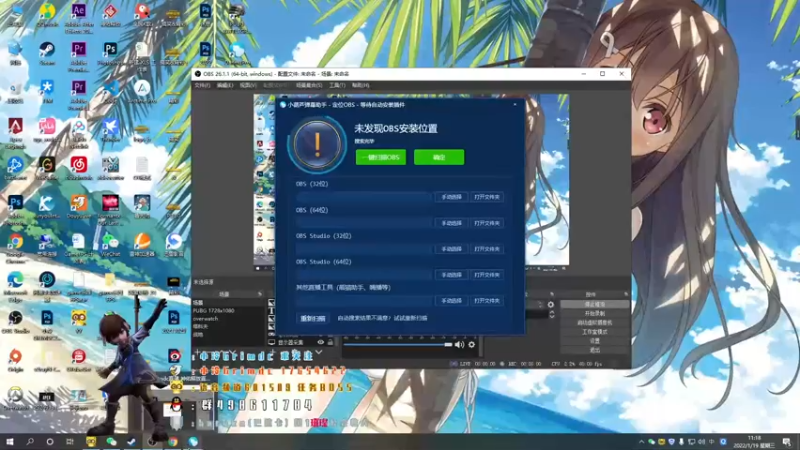
Task: Click the Chrome icon on the taskbar
Action: pos(173,442)
